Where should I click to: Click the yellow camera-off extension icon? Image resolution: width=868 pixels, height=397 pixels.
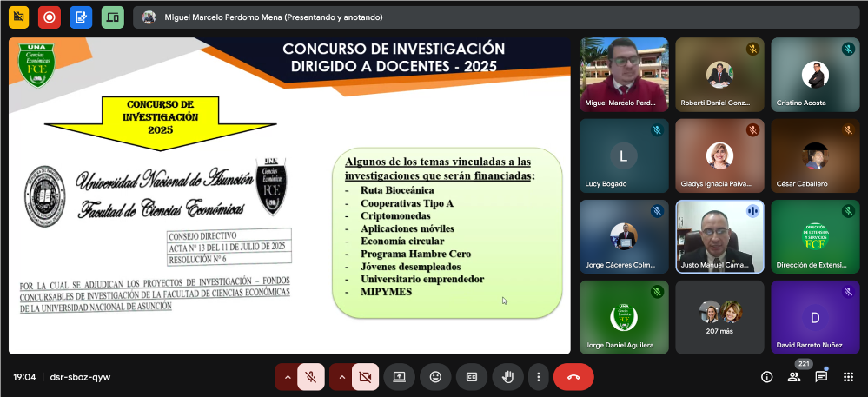(x=19, y=17)
